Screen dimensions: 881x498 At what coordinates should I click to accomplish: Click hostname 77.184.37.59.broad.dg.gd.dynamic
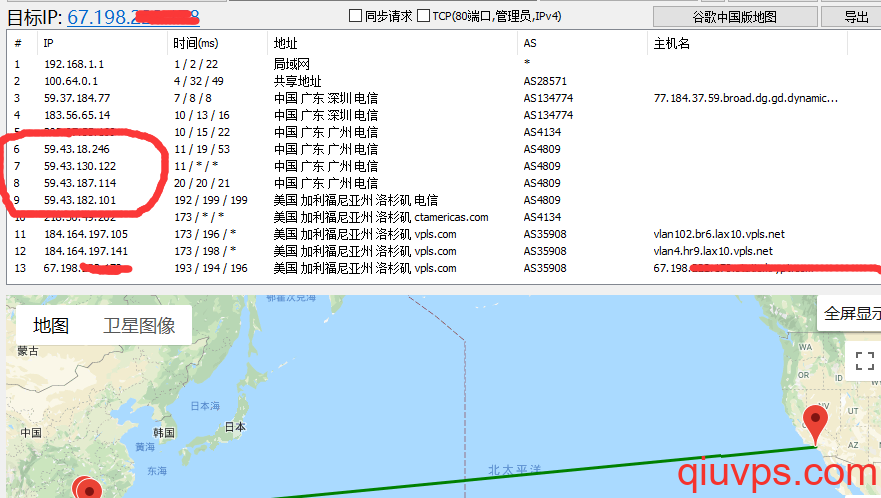coord(745,98)
